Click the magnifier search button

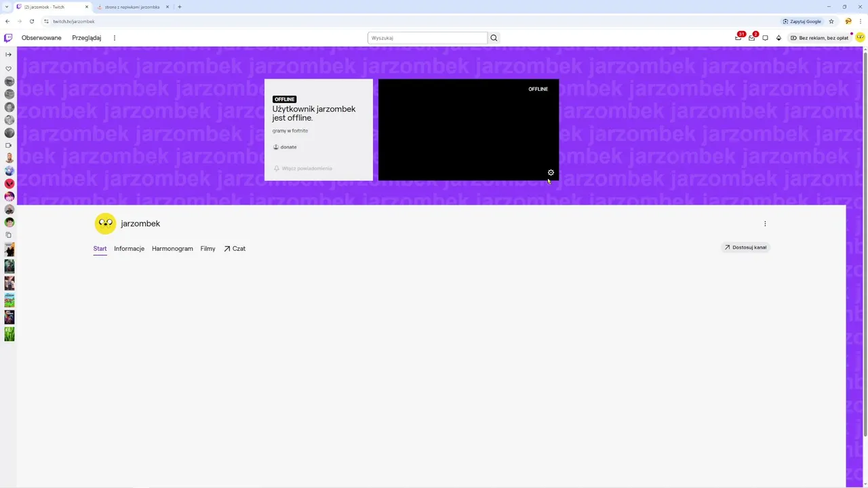coord(494,38)
